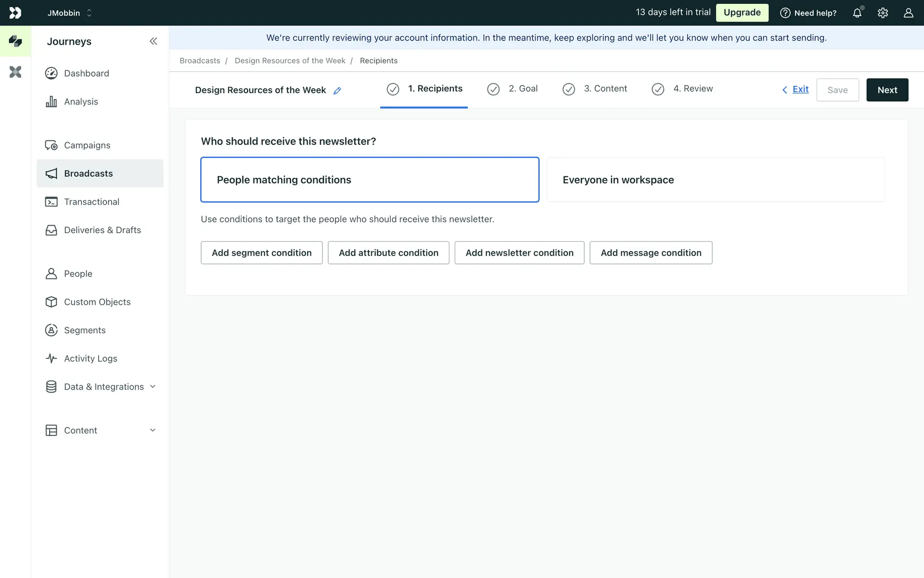Click Add segment condition button

(261, 253)
